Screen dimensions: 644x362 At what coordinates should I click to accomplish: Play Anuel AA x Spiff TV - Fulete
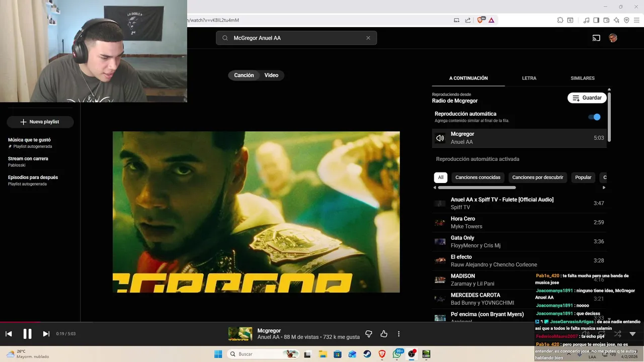click(x=519, y=203)
